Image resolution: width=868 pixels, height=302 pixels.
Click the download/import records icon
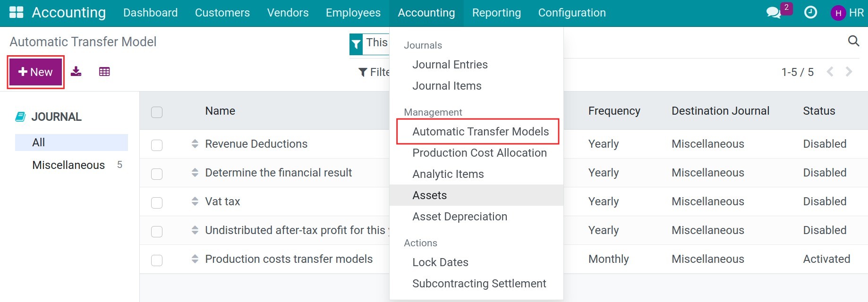click(x=76, y=71)
